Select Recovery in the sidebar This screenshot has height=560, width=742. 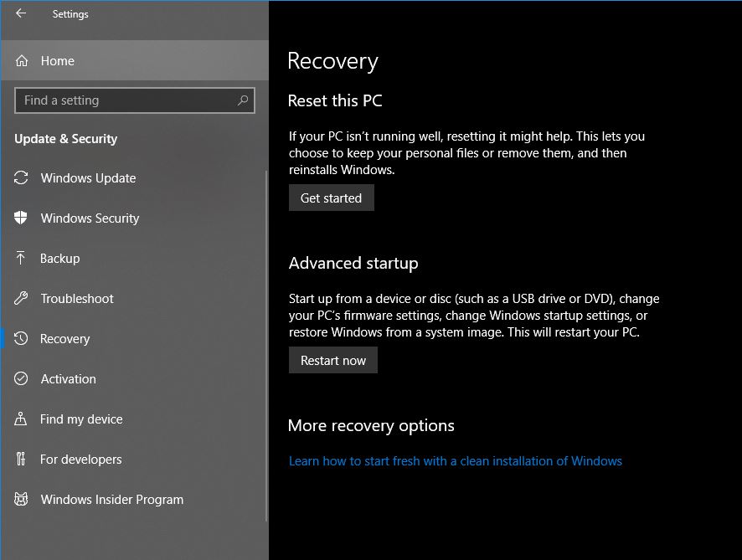[x=134, y=339]
